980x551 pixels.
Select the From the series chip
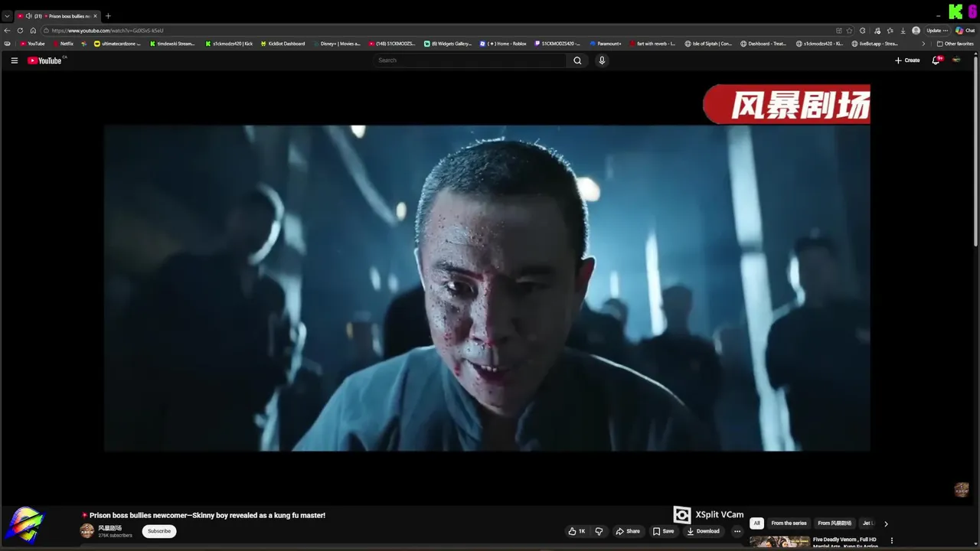[789, 523]
